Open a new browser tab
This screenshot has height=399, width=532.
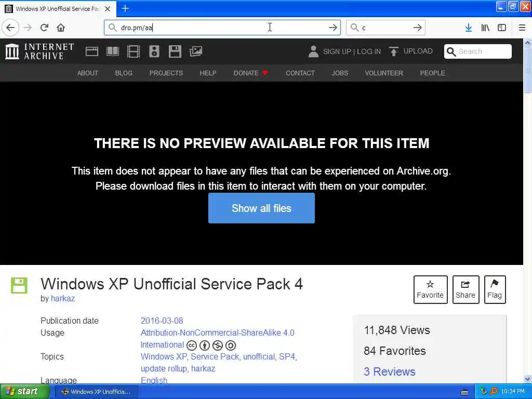[x=125, y=8]
